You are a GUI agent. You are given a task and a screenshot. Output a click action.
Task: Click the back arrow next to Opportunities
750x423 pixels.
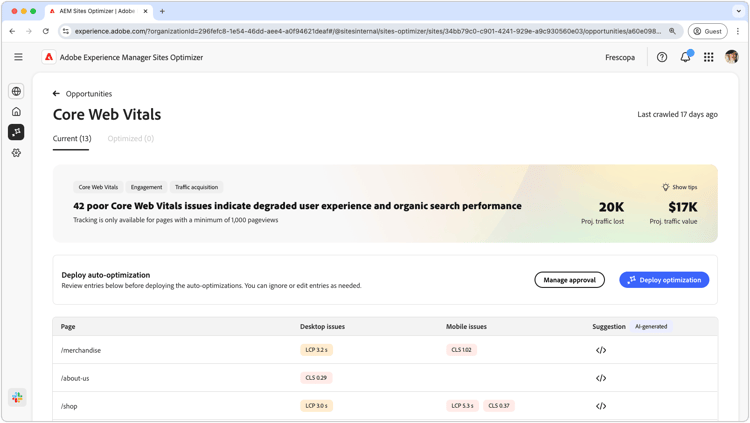pos(56,94)
